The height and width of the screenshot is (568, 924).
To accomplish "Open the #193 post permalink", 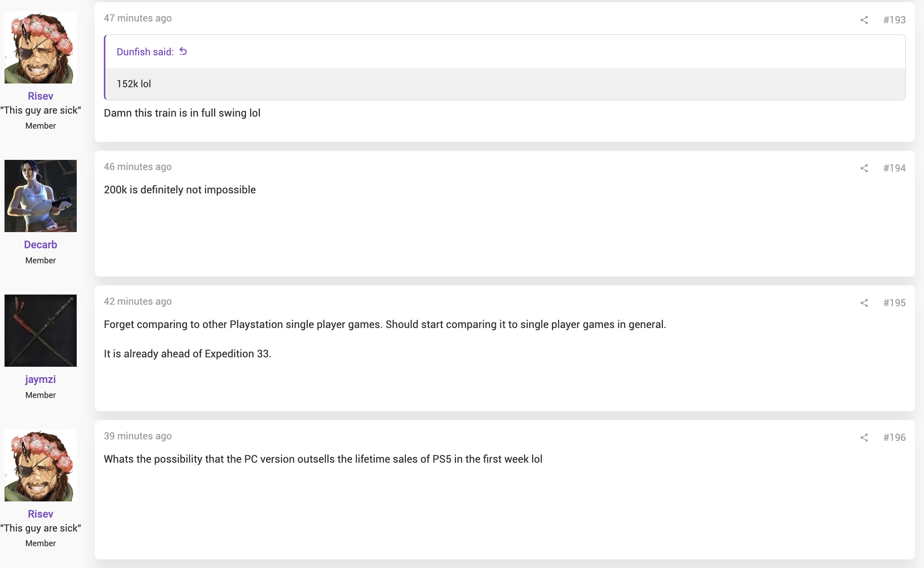I will tap(894, 20).
